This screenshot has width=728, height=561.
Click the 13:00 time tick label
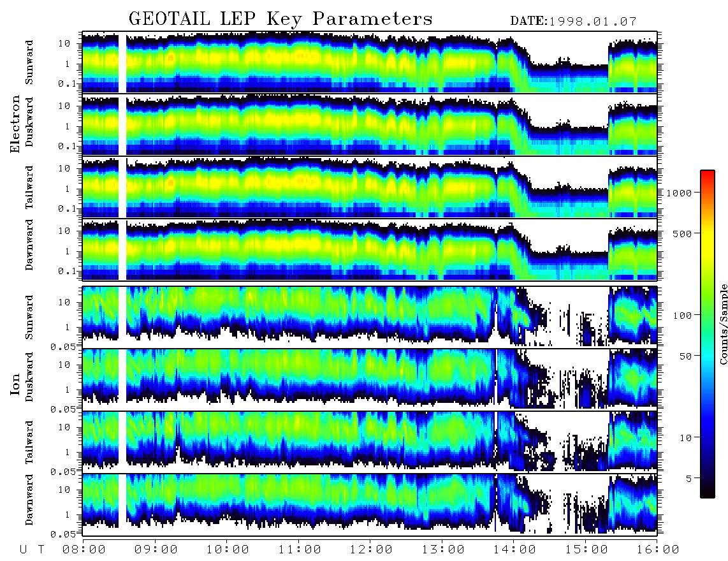pos(443,550)
